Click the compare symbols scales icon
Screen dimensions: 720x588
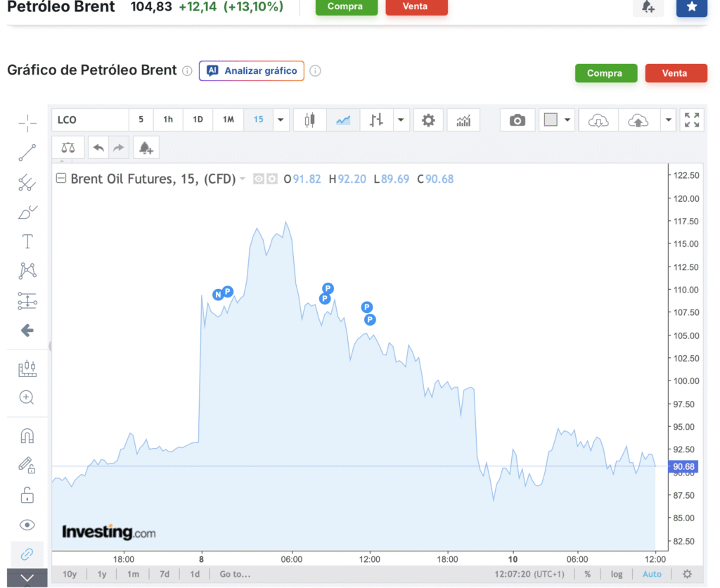(x=67, y=148)
